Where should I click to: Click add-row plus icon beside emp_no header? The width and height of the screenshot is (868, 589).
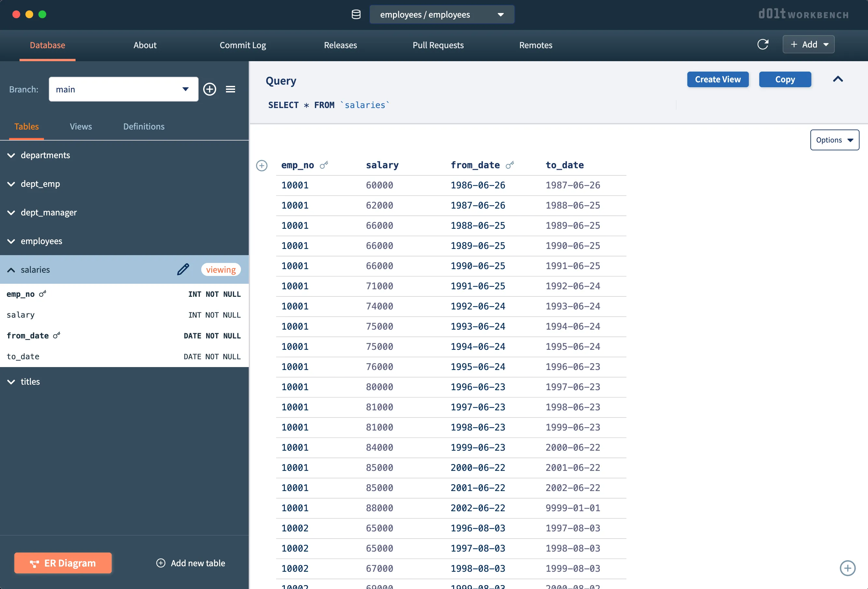(262, 165)
